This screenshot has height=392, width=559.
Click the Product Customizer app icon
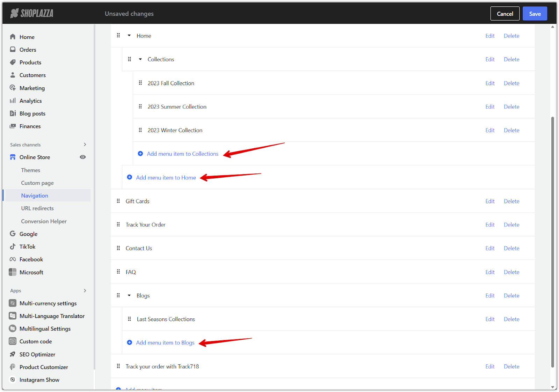[x=13, y=367]
